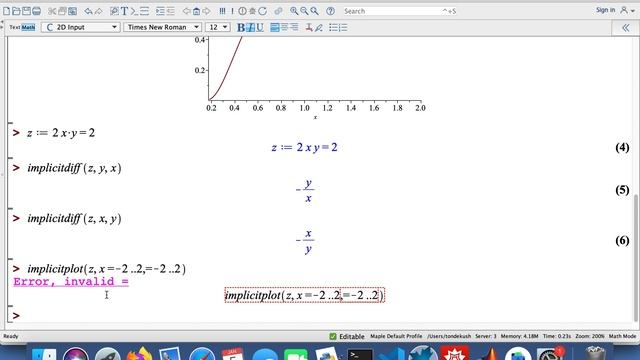Paste from clipboard icon

[72, 11]
